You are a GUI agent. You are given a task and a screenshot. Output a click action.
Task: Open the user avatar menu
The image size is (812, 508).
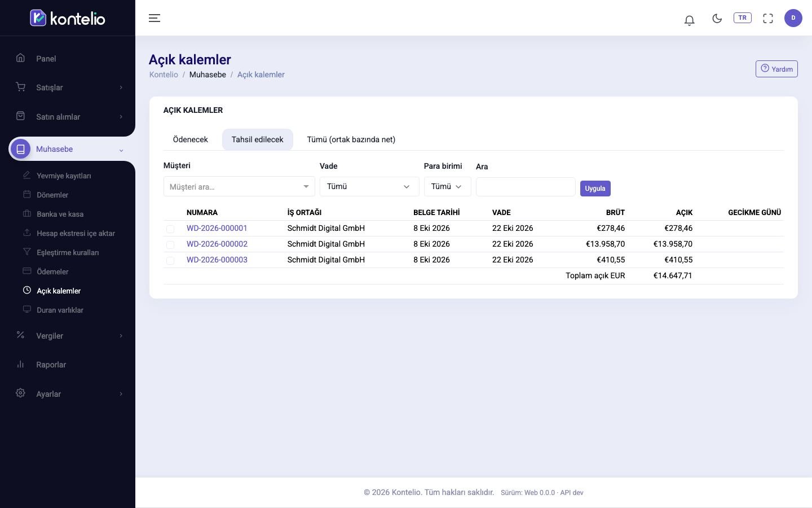click(x=793, y=18)
